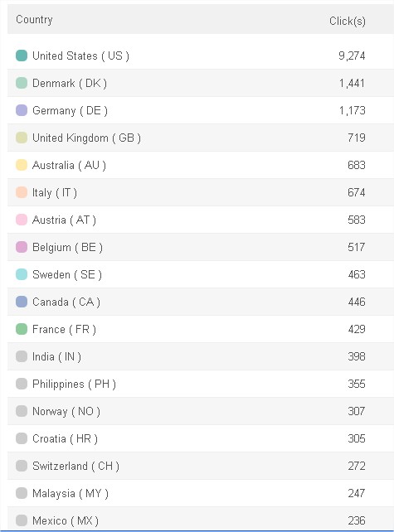Select the Croatia ( HR ) row label
This screenshot has height=532, width=394.
pos(65,438)
